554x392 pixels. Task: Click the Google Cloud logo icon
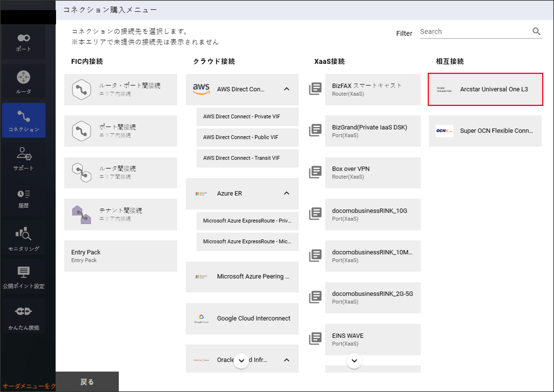tap(201, 319)
